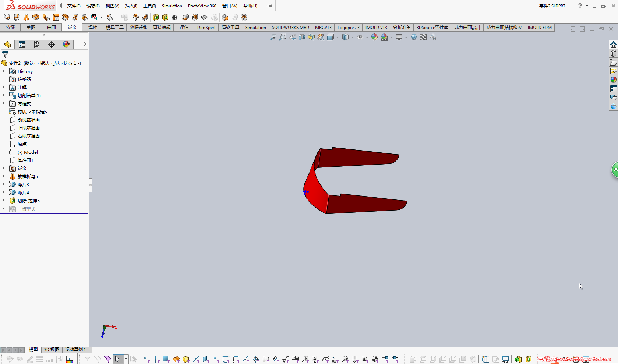The image size is (618, 364).
Task: Go back to Previous View
Action: coord(292,37)
